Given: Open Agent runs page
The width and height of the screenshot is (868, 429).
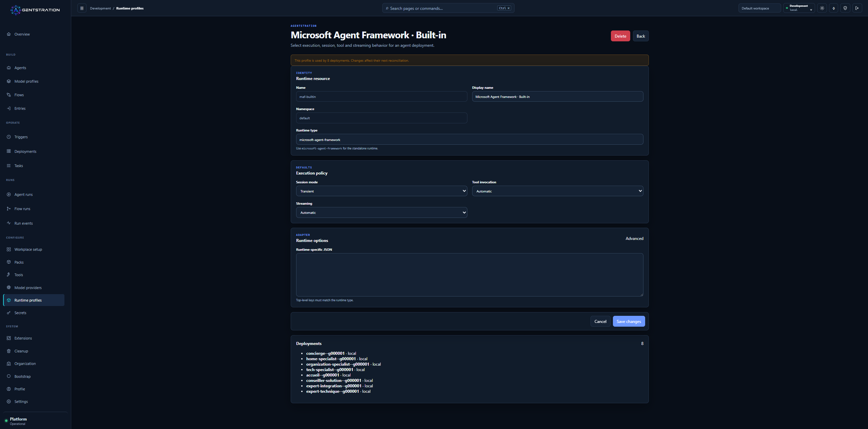Looking at the screenshot, I should [23, 195].
